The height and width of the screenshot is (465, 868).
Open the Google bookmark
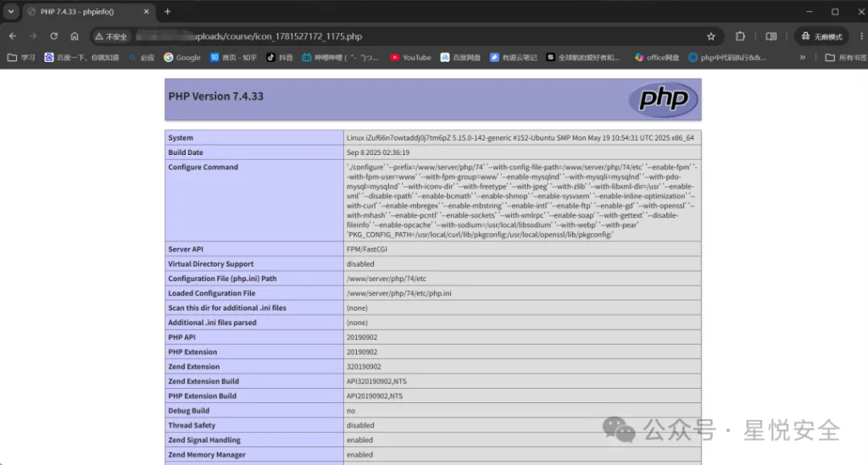point(182,58)
